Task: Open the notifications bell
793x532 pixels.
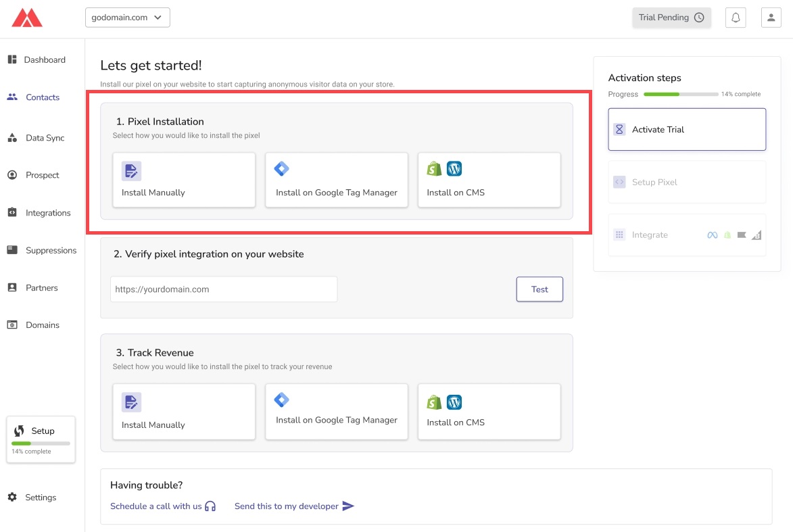Action: 736,18
